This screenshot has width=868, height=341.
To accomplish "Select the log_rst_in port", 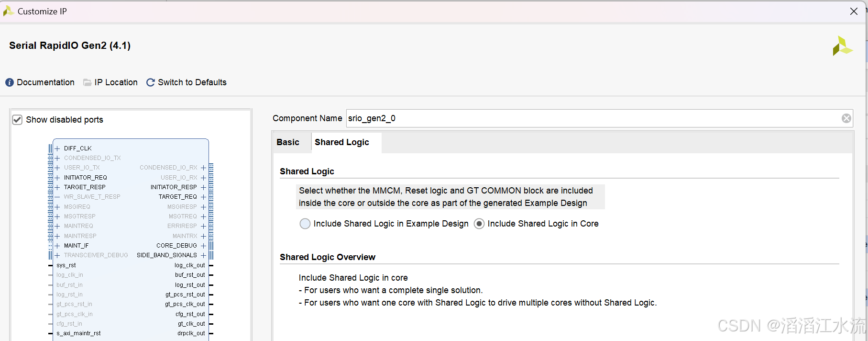I will pos(69,295).
